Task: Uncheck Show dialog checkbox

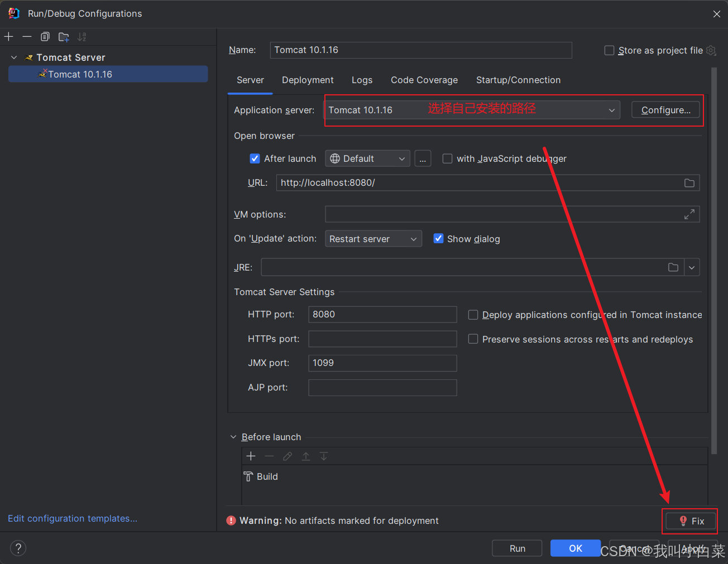Action: click(x=438, y=239)
